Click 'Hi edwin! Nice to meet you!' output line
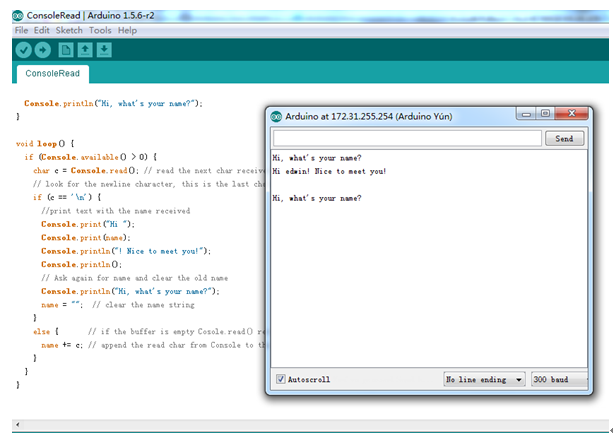The height and width of the screenshot is (435, 613). [329, 172]
